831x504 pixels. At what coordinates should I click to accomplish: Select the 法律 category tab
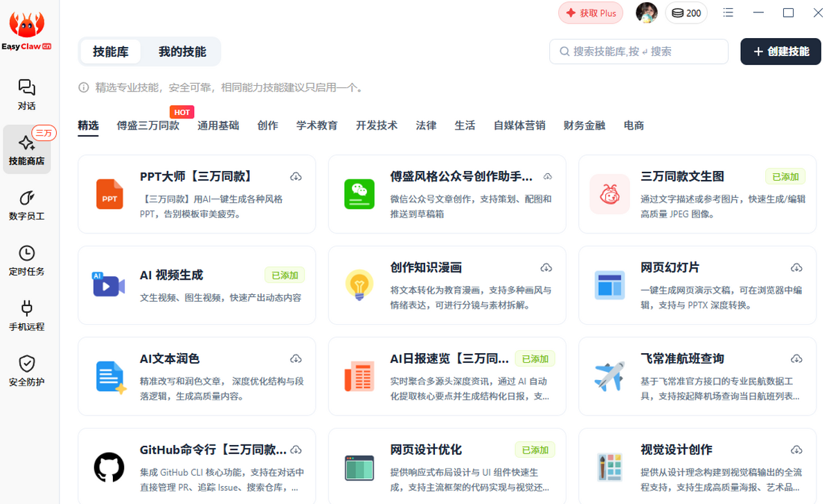[x=426, y=125]
